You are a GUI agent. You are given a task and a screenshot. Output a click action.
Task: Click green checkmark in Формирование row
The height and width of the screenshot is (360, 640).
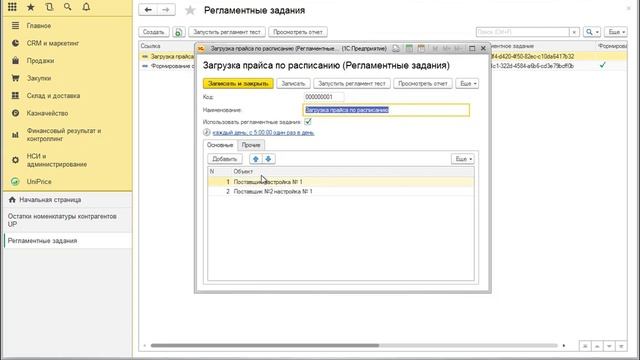point(603,65)
